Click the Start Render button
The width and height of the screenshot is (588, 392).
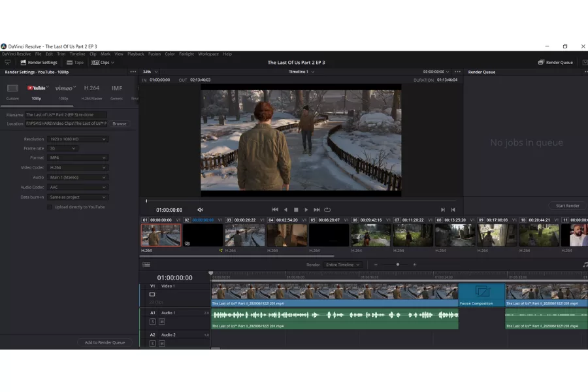coord(567,206)
